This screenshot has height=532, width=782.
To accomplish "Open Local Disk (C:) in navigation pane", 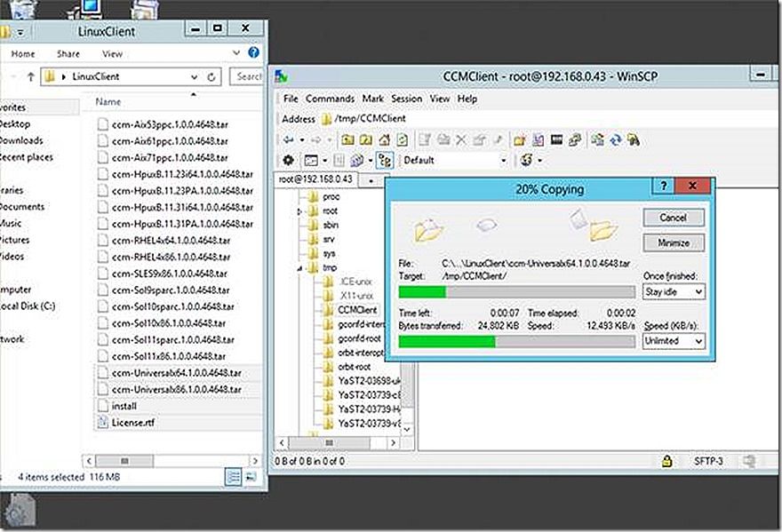I will click(x=28, y=306).
